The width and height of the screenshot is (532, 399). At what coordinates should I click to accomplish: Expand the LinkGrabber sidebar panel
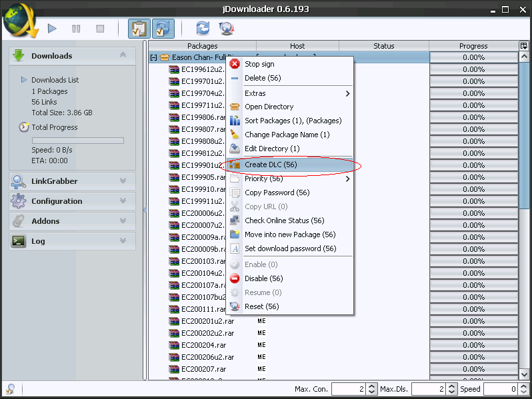pos(123,181)
